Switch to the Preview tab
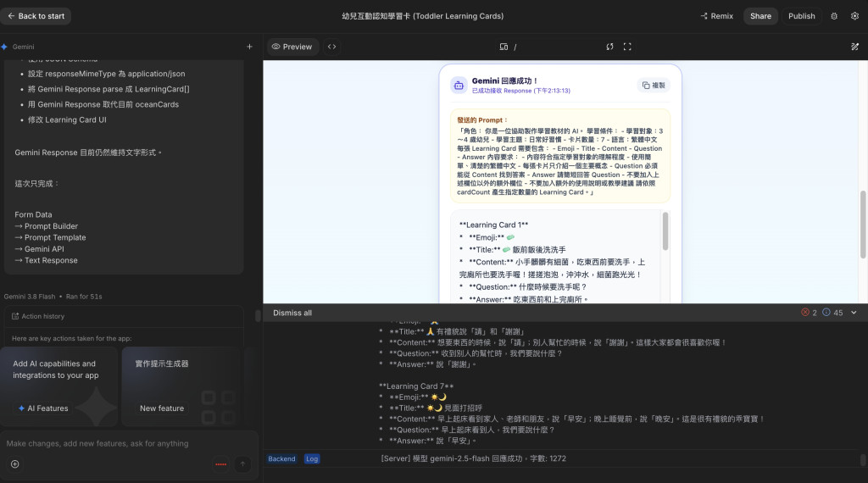The width and height of the screenshot is (868, 483). pos(292,47)
